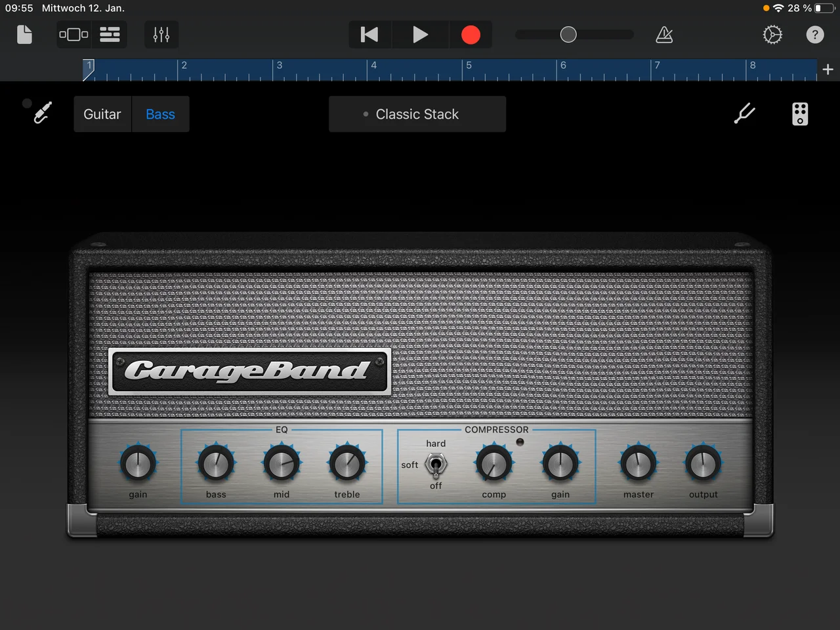Image resolution: width=840 pixels, height=630 pixels.
Task: Flip the compressor hard/soft/off switch
Action: pyautogui.click(x=436, y=465)
